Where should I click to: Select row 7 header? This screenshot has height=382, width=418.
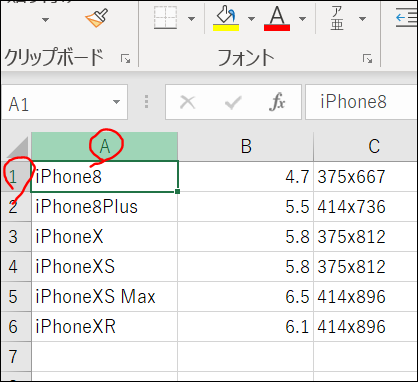coord(16,357)
